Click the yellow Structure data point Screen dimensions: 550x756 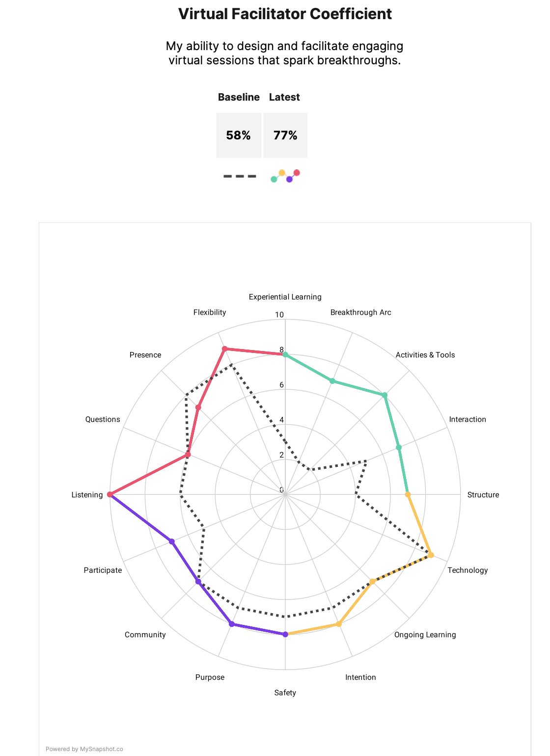pyautogui.click(x=408, y=494)
